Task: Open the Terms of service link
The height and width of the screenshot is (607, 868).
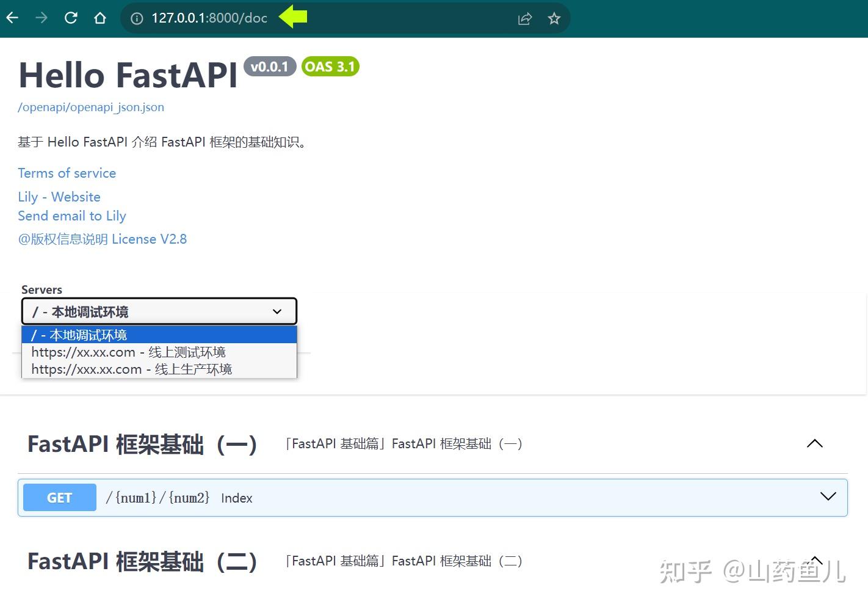Action: pyautogui.click(x=67, y=173)
